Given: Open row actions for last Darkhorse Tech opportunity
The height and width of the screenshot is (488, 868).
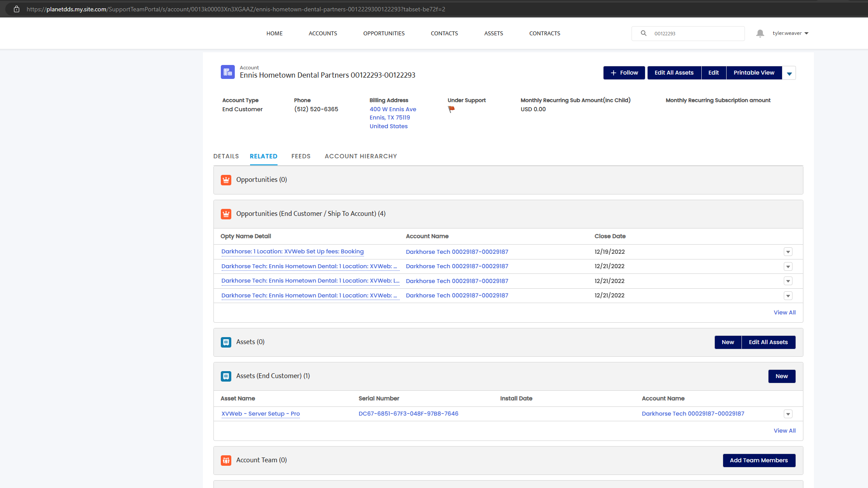Looking at the screenshot, I should [x=788, y=296].
